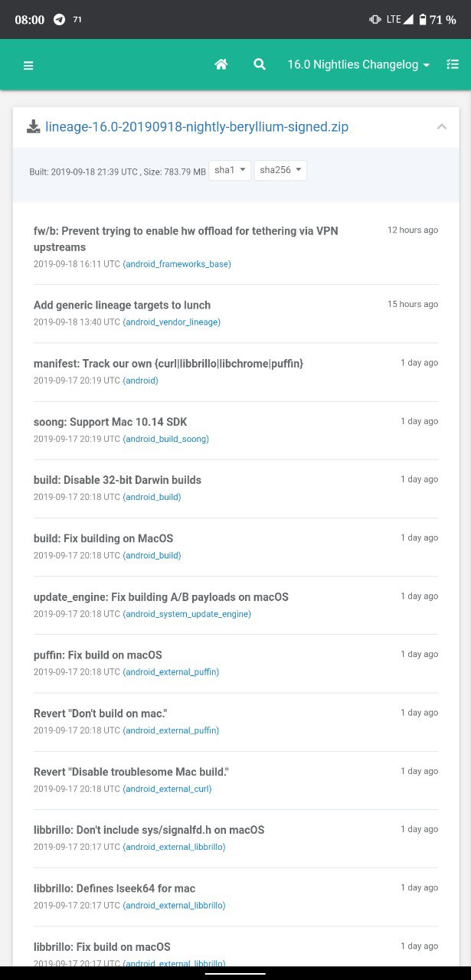Screen dimensions: 471x980
Task: Open 16.0 Nightlies Changelog dropdown
Action: [358, 65]
